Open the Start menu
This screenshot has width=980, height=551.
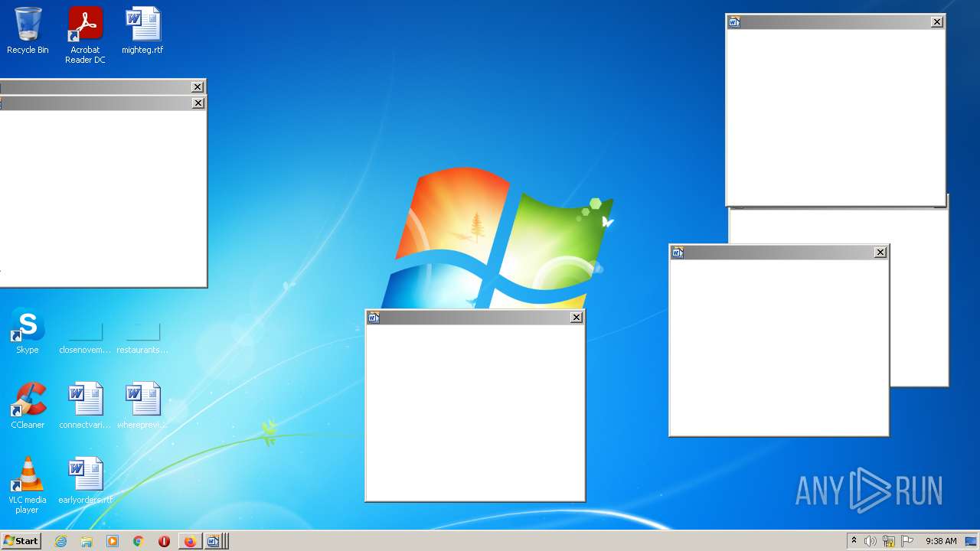click(21, 541)
